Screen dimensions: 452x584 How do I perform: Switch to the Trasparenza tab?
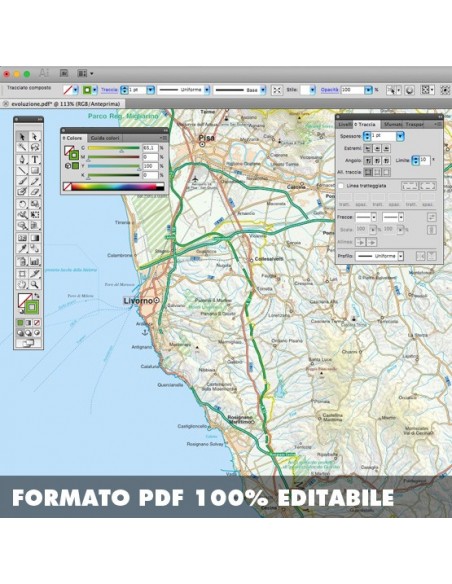(414, 124)
